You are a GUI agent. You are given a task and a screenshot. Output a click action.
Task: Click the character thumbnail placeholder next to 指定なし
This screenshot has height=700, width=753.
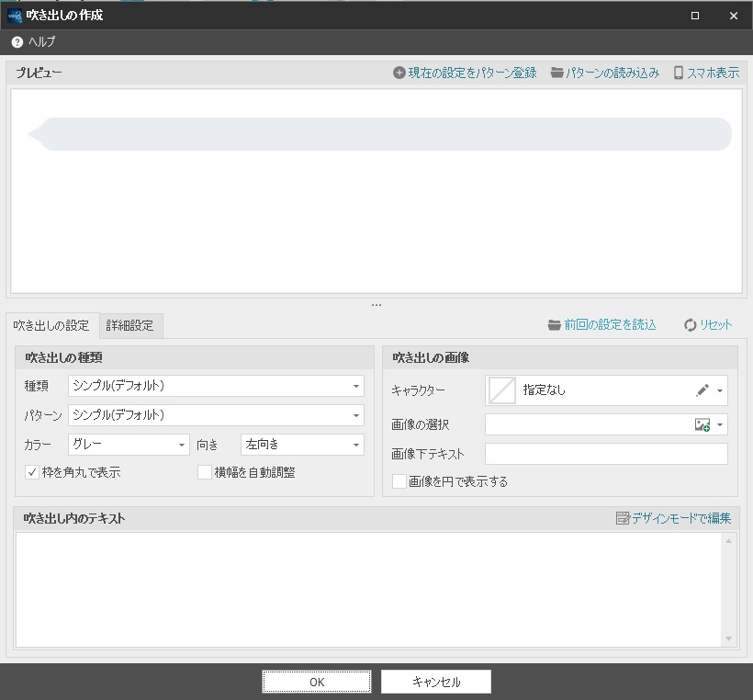(501, 390)
